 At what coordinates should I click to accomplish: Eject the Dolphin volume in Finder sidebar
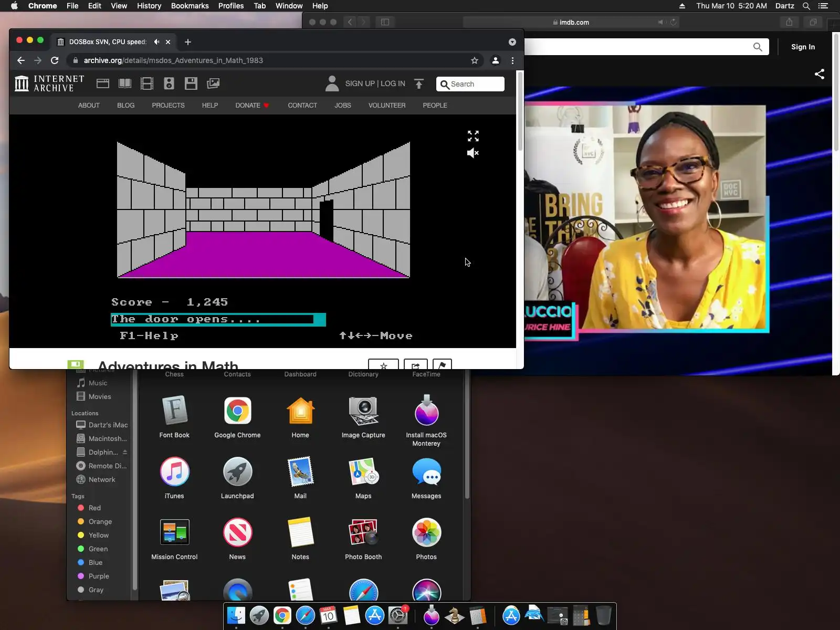click(125, 452)
